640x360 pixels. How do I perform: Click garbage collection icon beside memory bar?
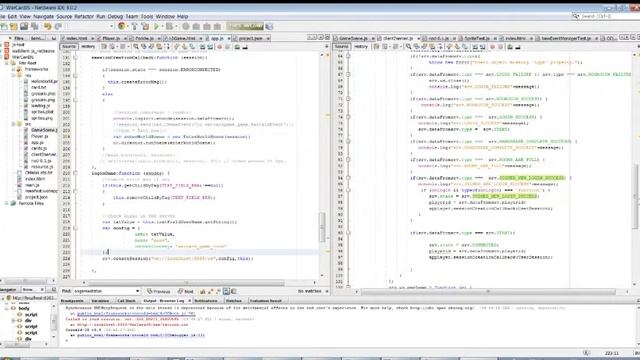(x=269, y=27)
